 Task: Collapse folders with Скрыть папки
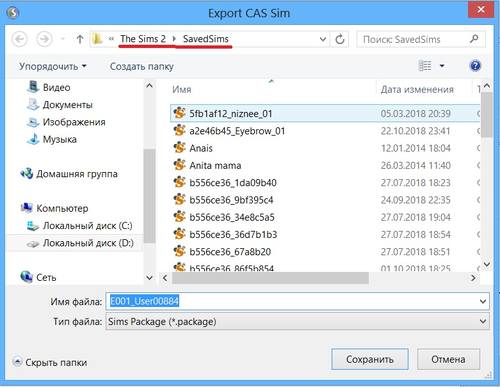pyautogui.click(x=50, y=362)
